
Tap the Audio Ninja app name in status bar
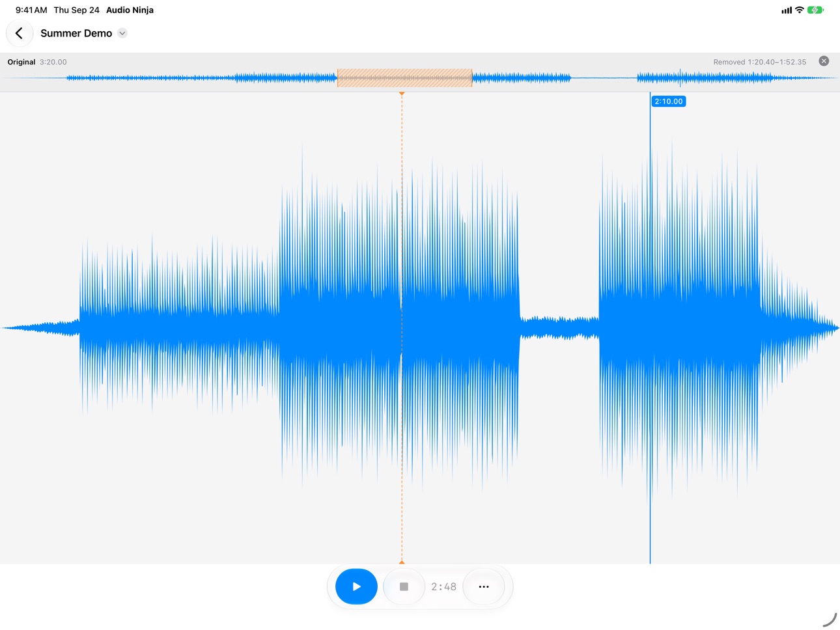(130, 10)
